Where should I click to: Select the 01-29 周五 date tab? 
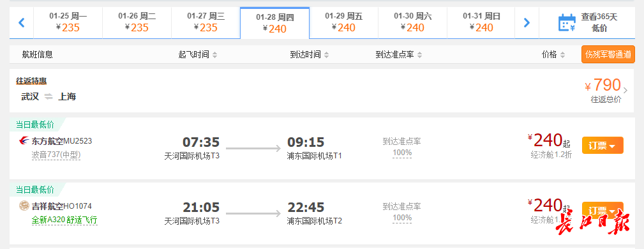344,22
